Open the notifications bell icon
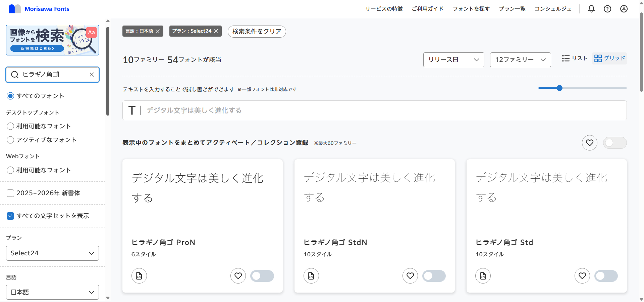The image size is (644, 302). (591, 9)
